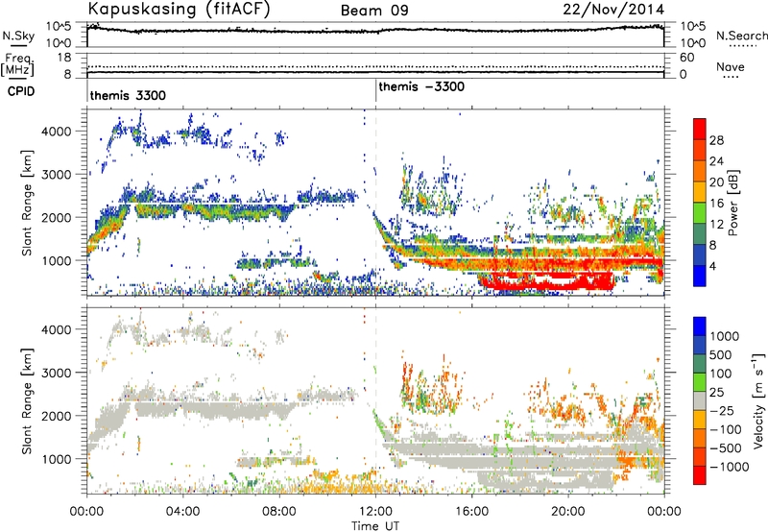768x532 pixels.
Task: Click the '04:00' time axis tick label
Action: [x=183, y=512]
